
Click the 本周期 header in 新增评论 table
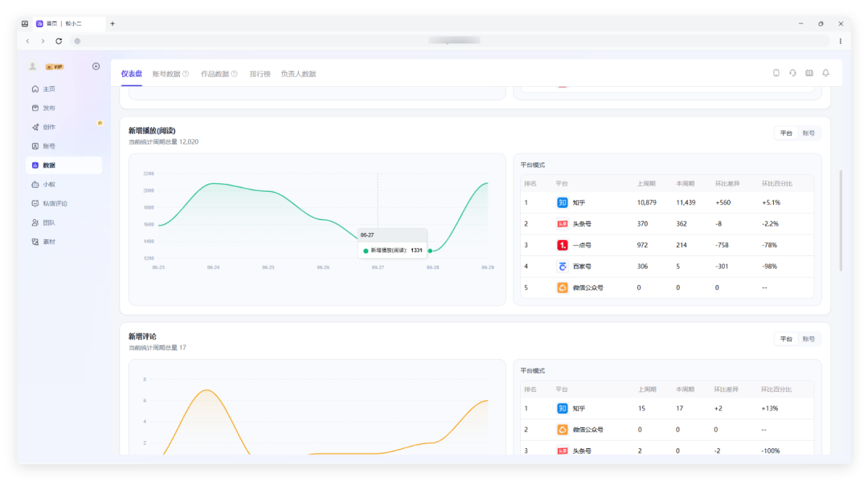pos(685,389)
